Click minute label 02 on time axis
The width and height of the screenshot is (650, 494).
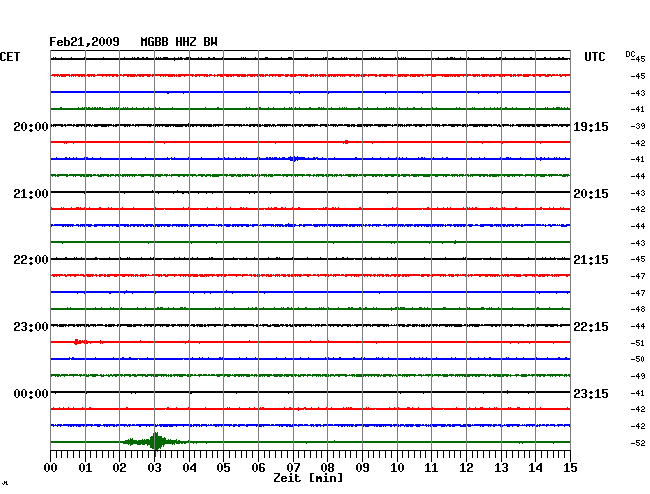[119, 467]
